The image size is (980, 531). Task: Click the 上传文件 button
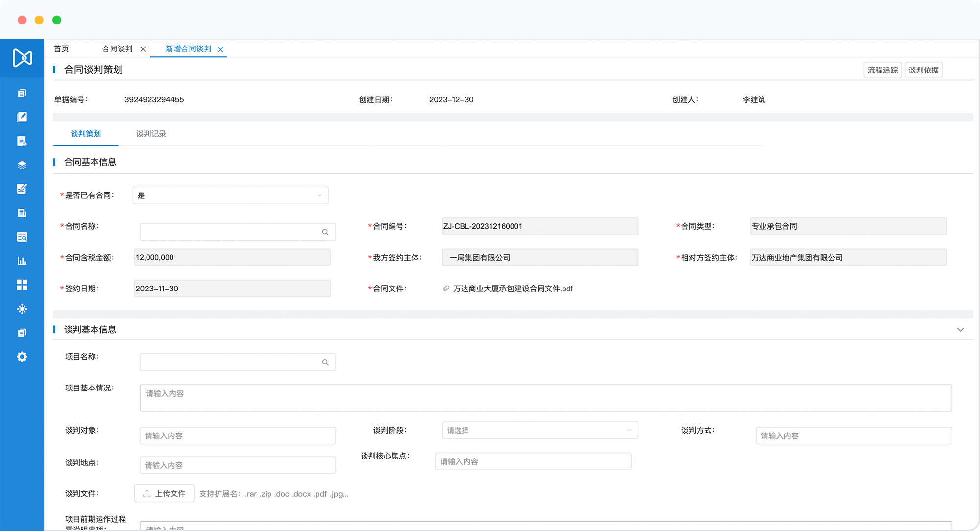pos(164,493)
